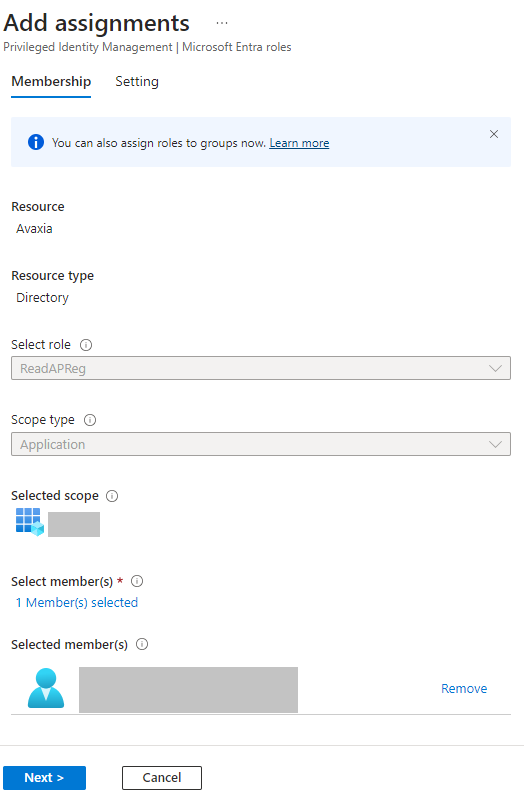Remove the selected member

[x=464, y=689]
